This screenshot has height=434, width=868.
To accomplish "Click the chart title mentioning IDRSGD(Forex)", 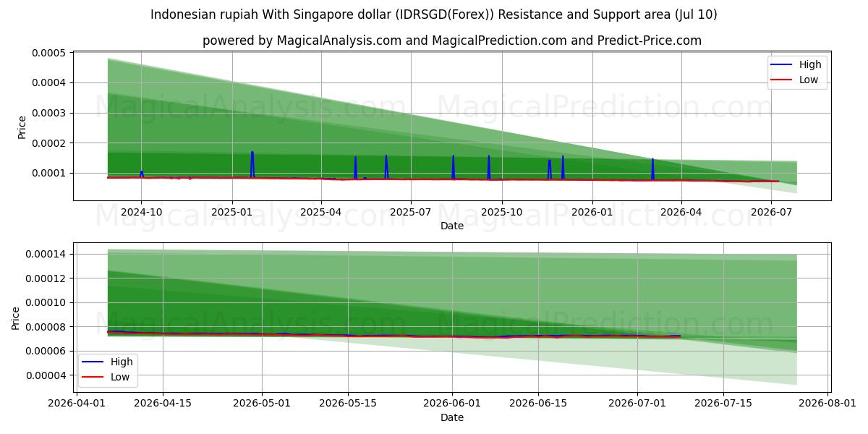I will click(x=434, y=14).
